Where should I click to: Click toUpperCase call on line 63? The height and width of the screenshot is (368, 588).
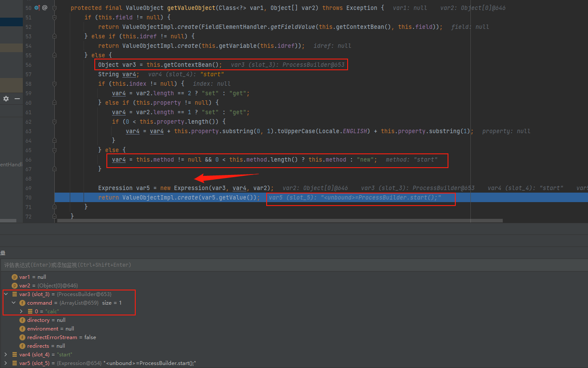295,131
